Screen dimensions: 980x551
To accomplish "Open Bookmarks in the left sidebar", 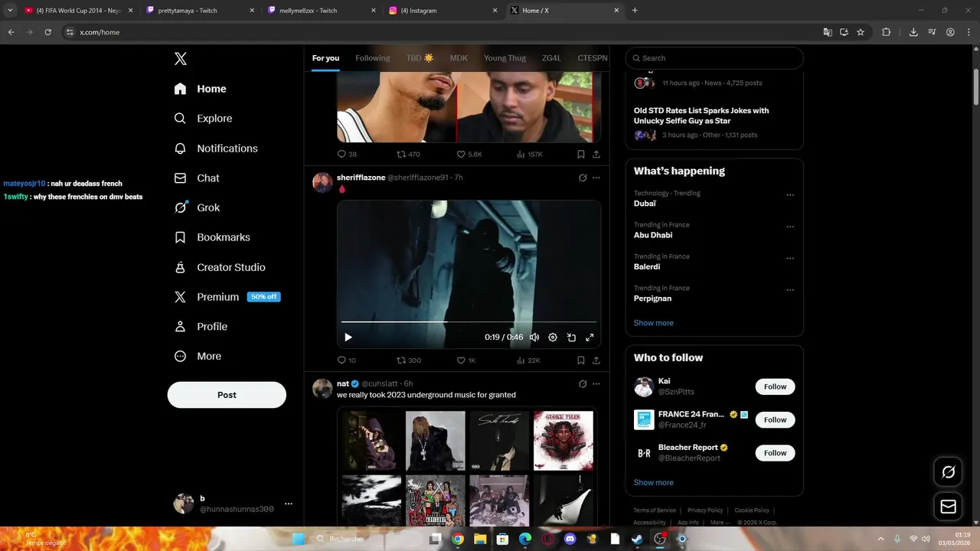I will pyautogui.click(x=212, y=237).
